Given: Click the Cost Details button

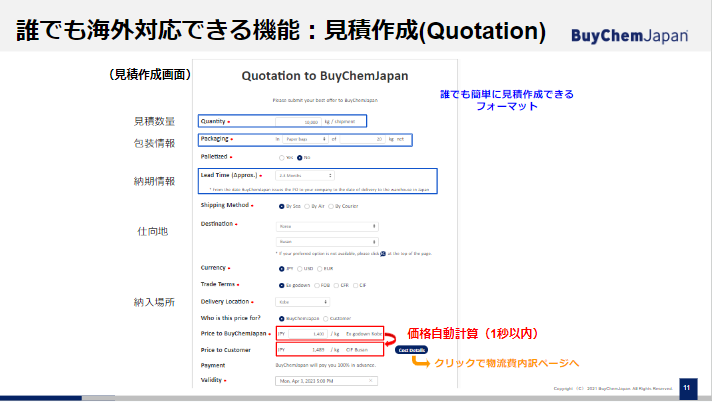Looking at the screenshot, I should pyautogui.click(x=411, y=350).
